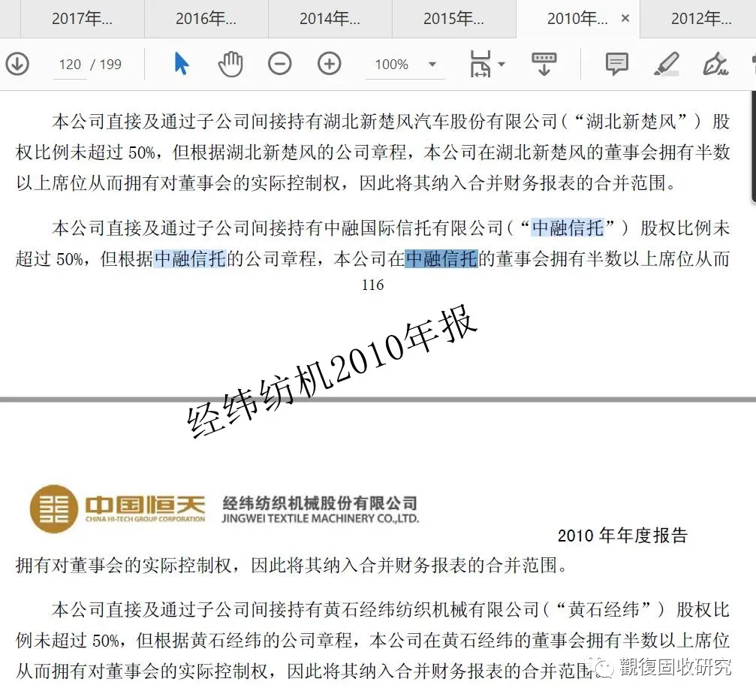The height and width of the screenshot is (700, 756).
Task: Go to next page with down arrow
Action: pyautogui.click(x=17, y=64)
